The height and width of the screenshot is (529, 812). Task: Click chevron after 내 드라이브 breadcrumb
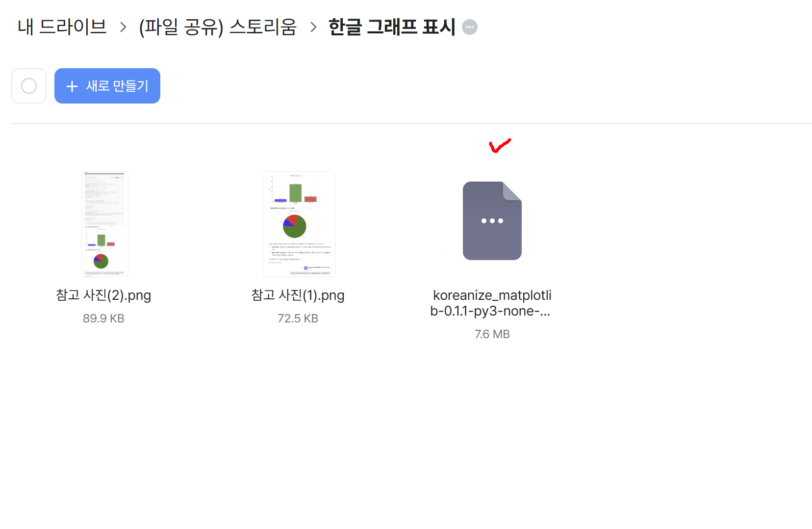[123, 27]
